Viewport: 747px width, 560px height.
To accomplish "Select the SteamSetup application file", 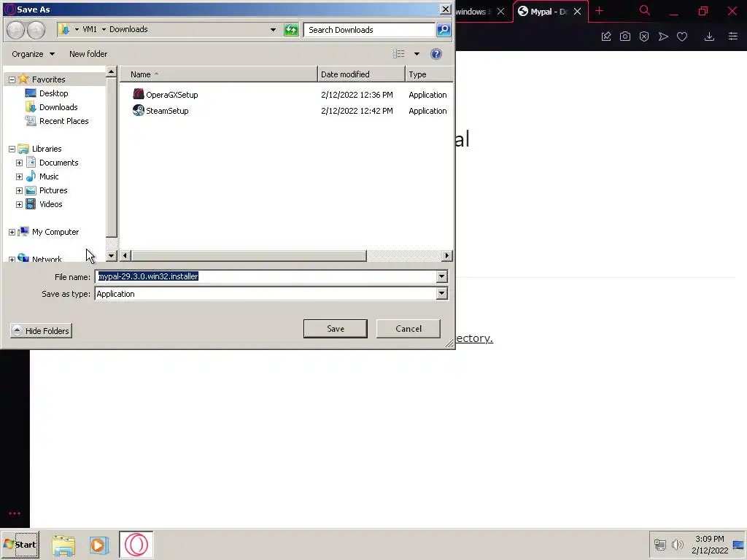I will (160, 111).
